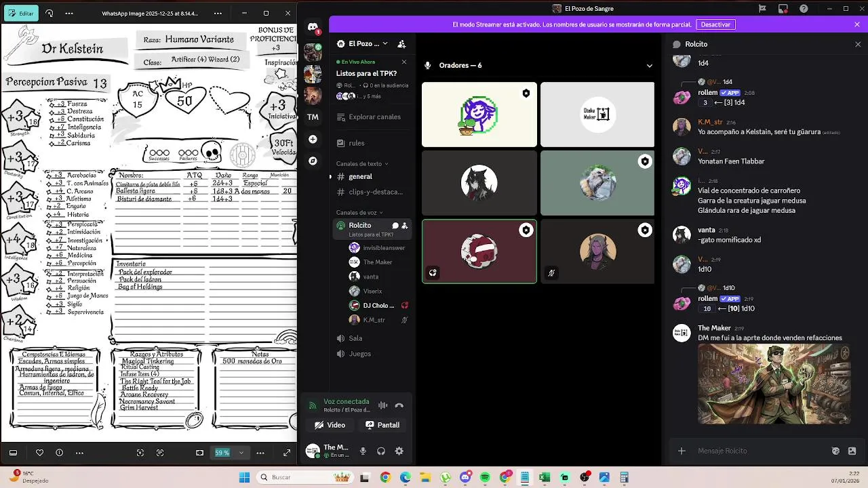Click the fit-to-window icon in Photos
Screen dimensions: 868x488
(x=199, y=453)
